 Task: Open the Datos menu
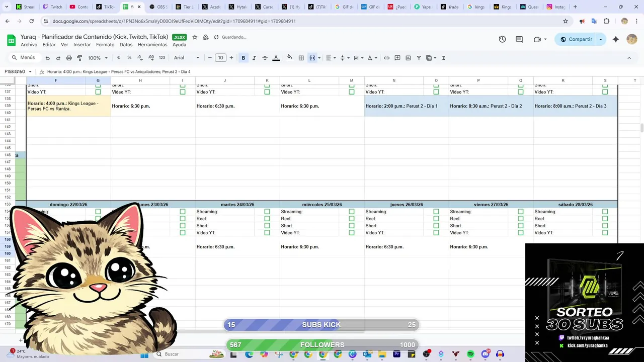coord(126,45)
